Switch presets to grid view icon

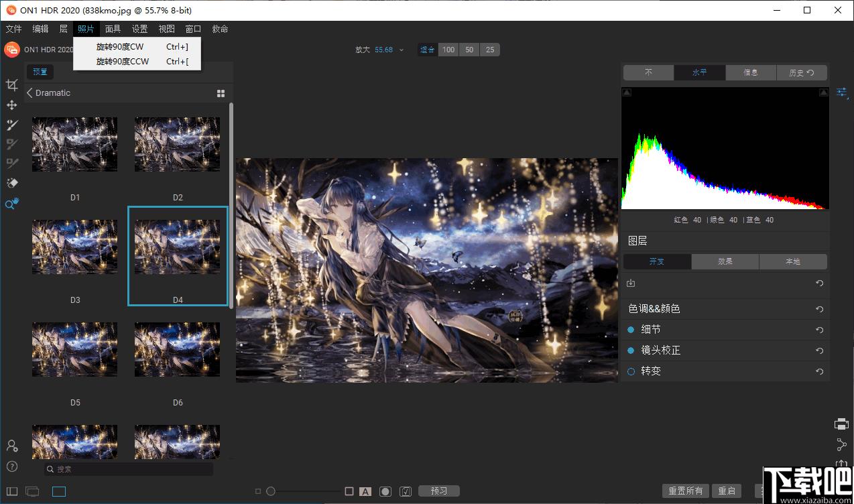(x=221, y=93)
